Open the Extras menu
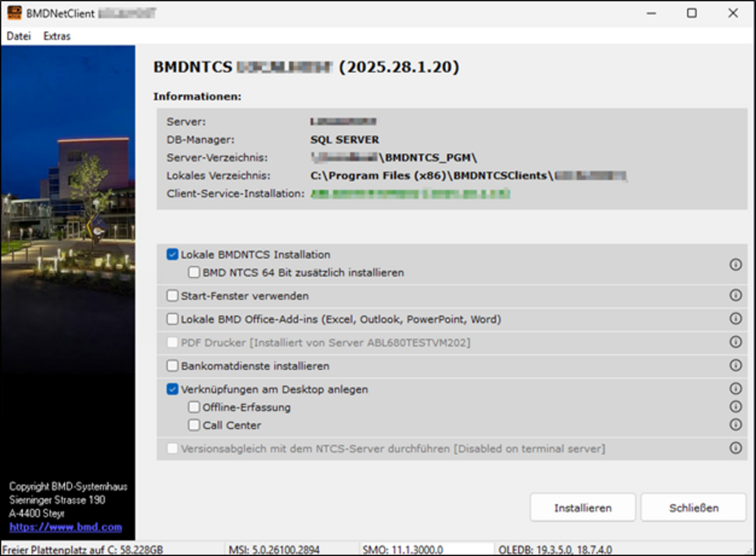The height and width of the screenshot is (556, 756). pyautogui.click(x=57, y=36)
